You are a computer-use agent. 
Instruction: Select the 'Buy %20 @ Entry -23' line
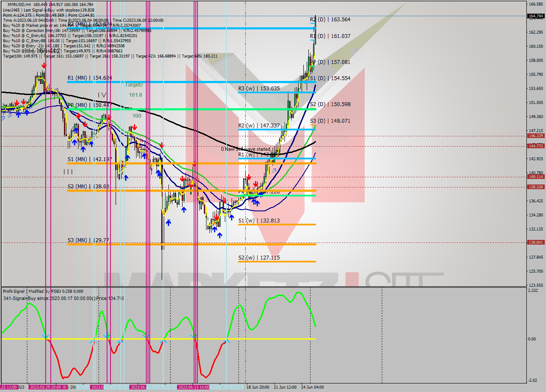click(x=64, y=46)
